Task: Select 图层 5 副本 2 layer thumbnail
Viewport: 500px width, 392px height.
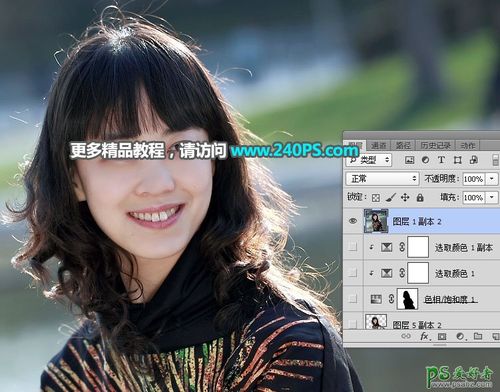Action: [x=376, y=322]
